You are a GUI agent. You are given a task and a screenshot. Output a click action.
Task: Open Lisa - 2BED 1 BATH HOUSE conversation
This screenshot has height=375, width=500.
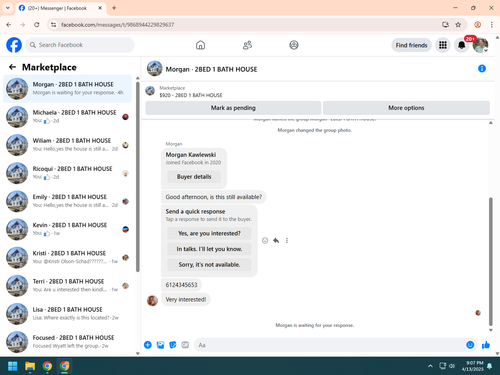coord(67,314)
